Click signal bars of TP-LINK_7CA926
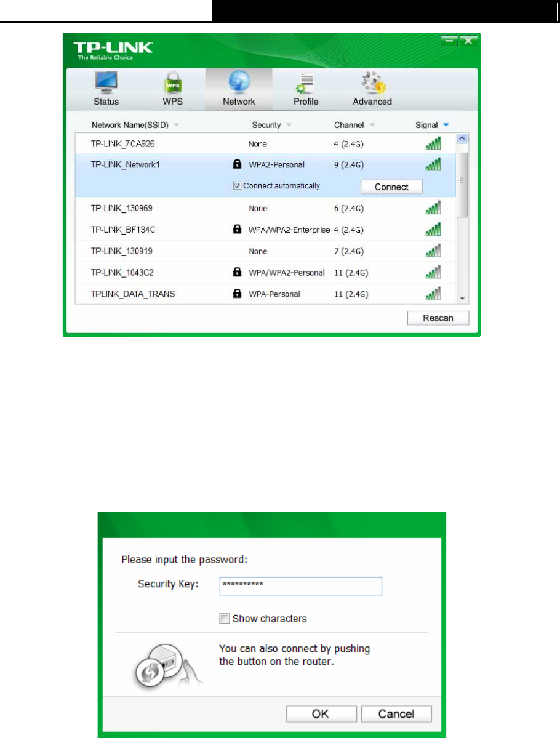 click(433, 143)
